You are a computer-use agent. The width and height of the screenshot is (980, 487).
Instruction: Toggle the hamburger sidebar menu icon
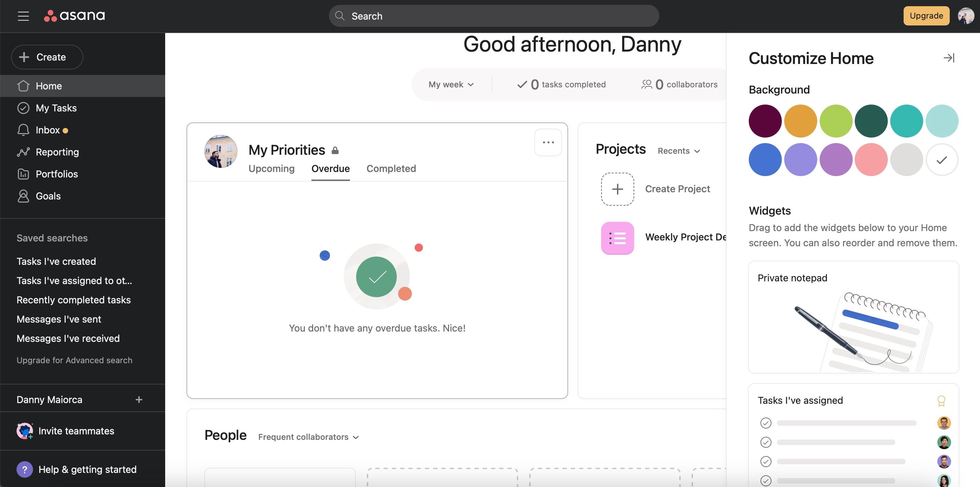[23, 16]
